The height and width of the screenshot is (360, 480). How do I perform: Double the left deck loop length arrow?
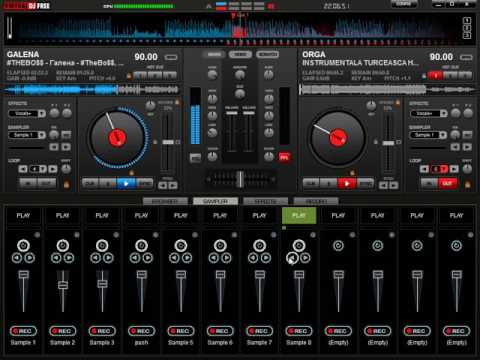tap(53, 169)
